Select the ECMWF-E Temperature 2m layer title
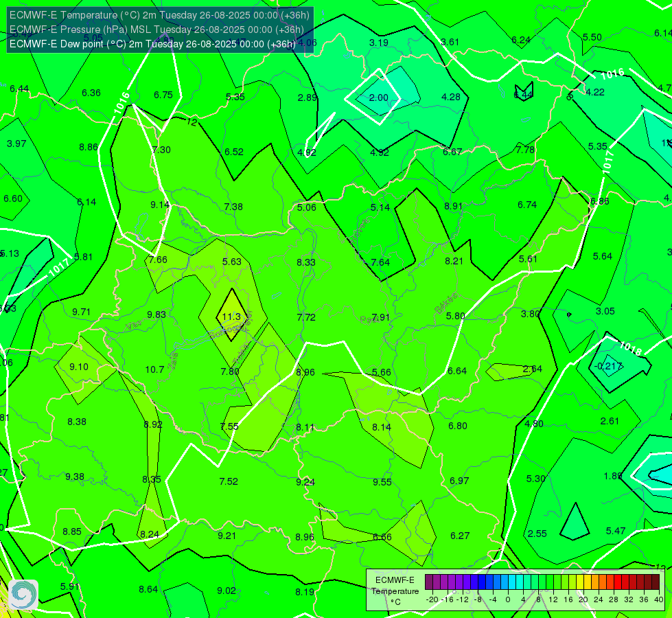Screen dimensions: 672x618 pos(159,15)
